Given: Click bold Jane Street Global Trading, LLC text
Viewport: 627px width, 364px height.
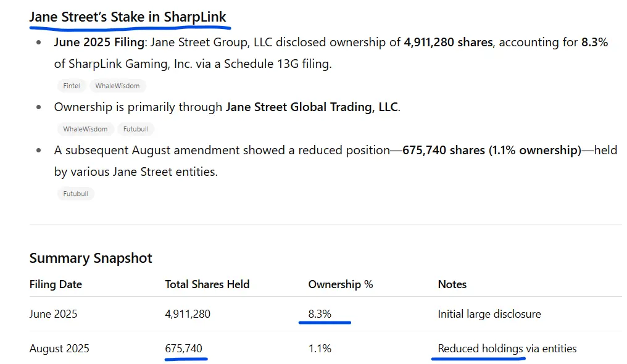Looking at the screenshot, I should coord(312,107).
